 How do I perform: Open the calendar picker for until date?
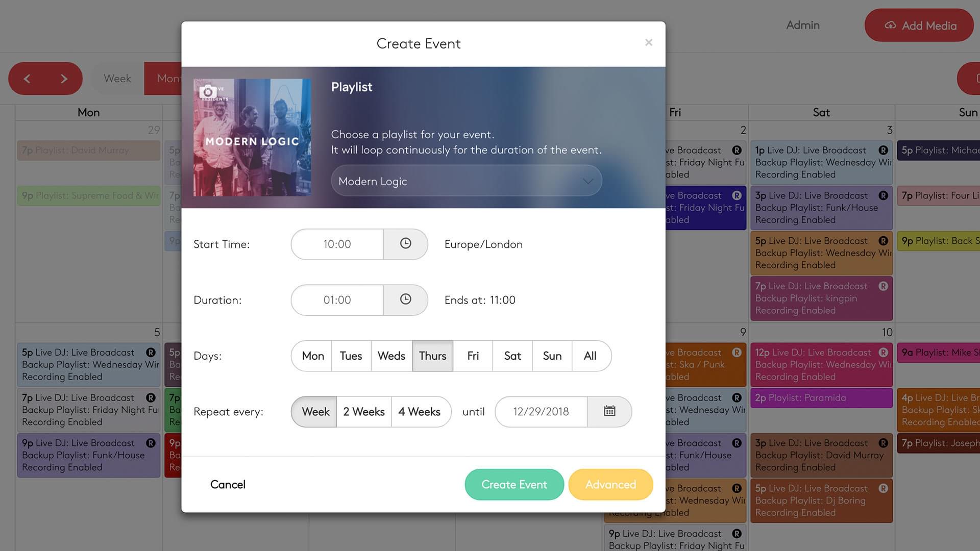(x=609, y=411)
